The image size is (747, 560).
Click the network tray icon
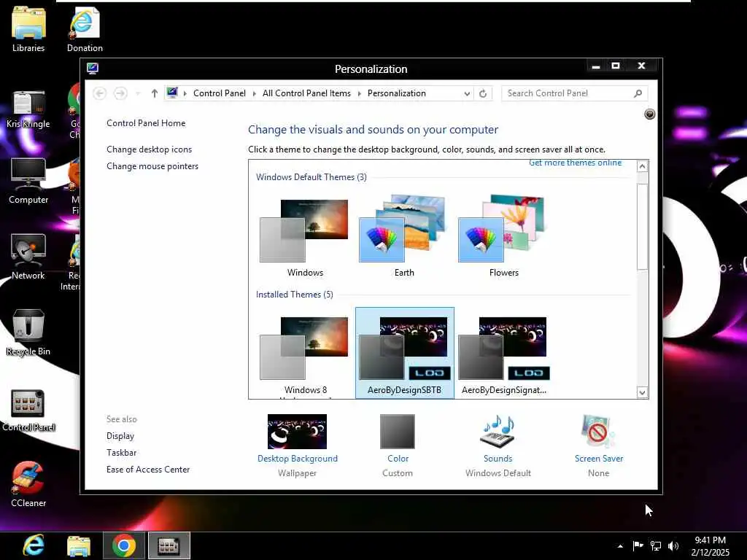(656, 545)
